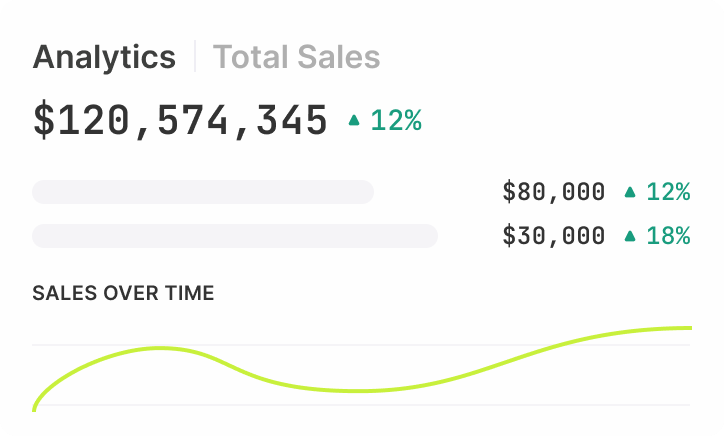Screen dimensions: 724x436
Task: Click the first gray placeholder bar
Action: (203, 192)
